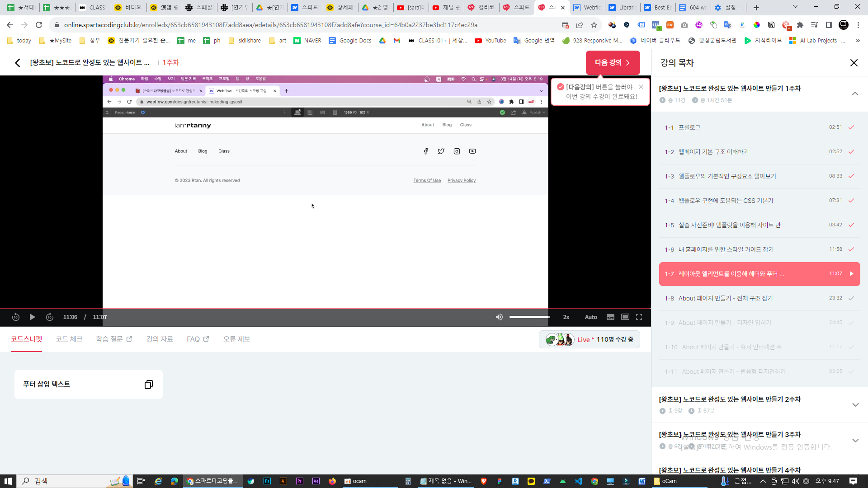Dismiss the 다음강의 tooltip popup

(x=641, y=87)
